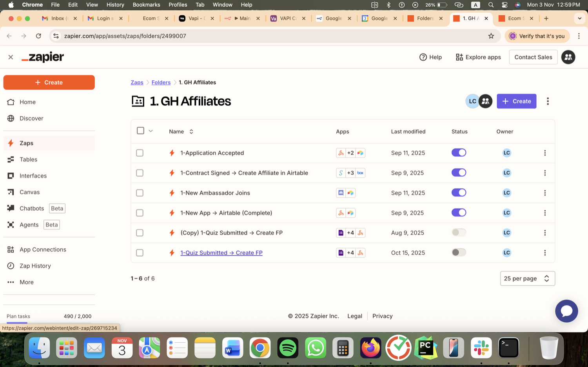Sort by Name column arrows
The height and width of the screenshot is (367, 588).
coord(191,132)
